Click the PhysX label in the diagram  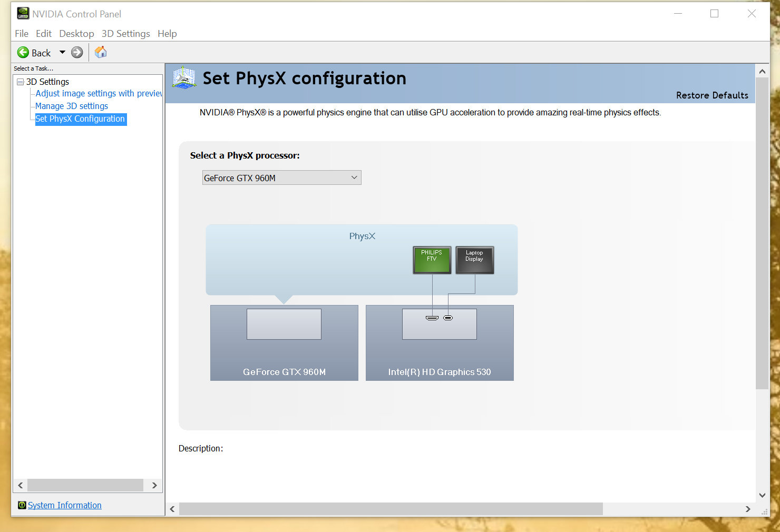click(362, 236)
